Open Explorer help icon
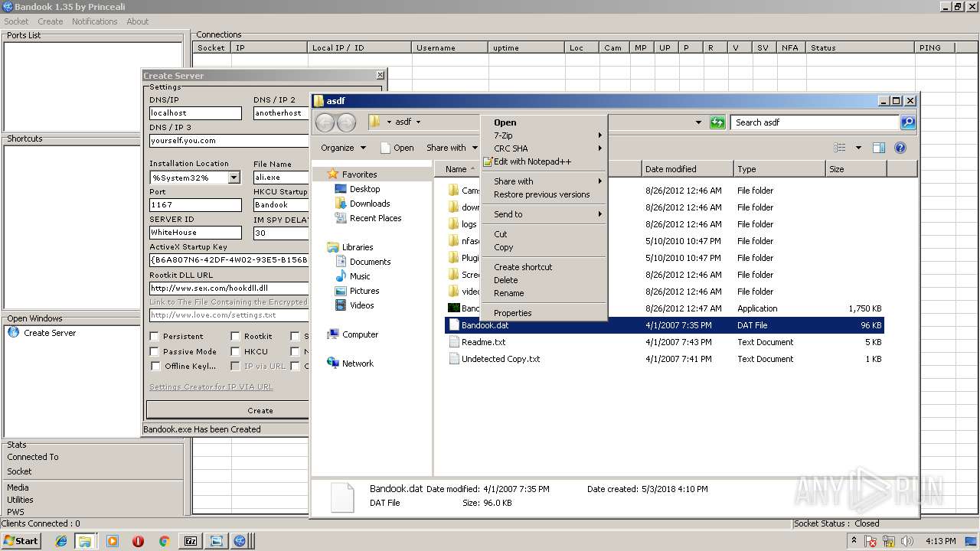Viewport: 980px width, 551px height. (900, 148)
